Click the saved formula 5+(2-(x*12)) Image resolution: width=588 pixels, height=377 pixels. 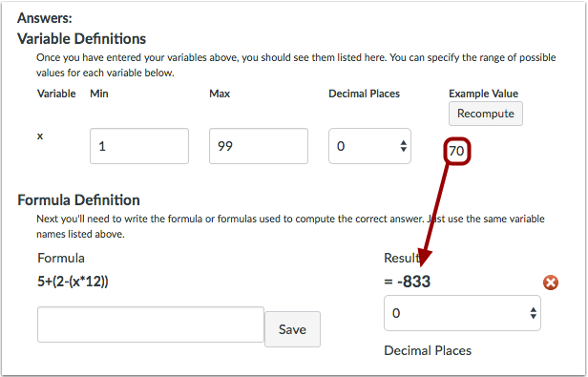coord(73,282)
